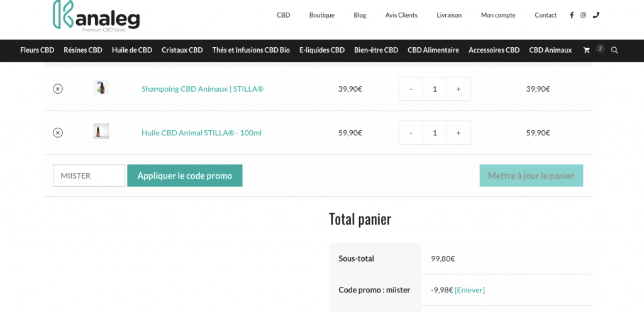Browse the Bien-être CBD category
This screenshot has width=644, height=312.
(x=376, y=50)
